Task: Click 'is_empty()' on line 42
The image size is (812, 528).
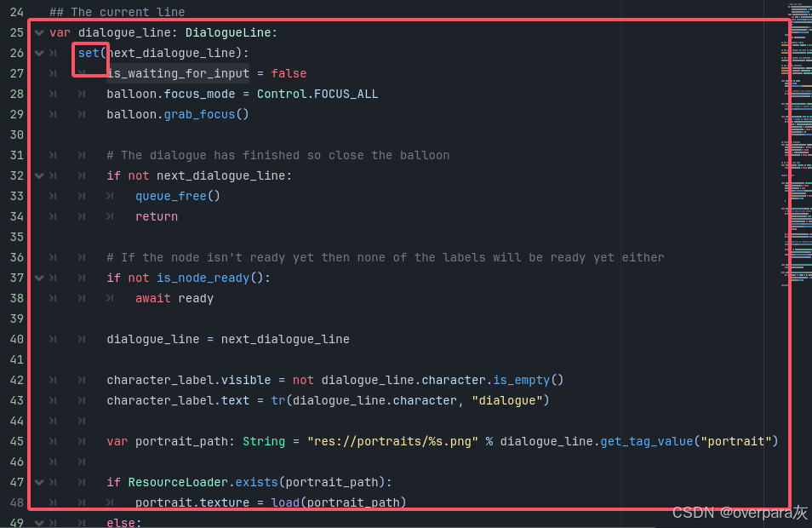Action: click(528, 380)
